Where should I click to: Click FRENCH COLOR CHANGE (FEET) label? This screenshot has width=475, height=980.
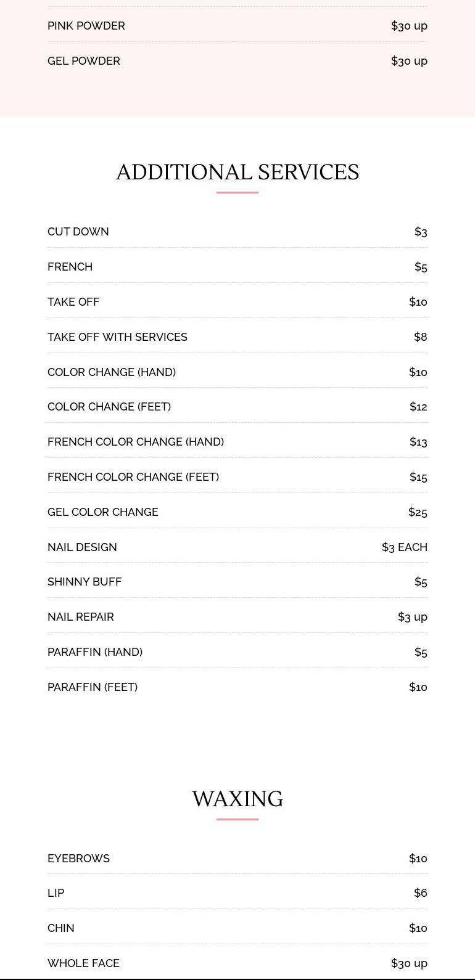[x=133, y=477]
